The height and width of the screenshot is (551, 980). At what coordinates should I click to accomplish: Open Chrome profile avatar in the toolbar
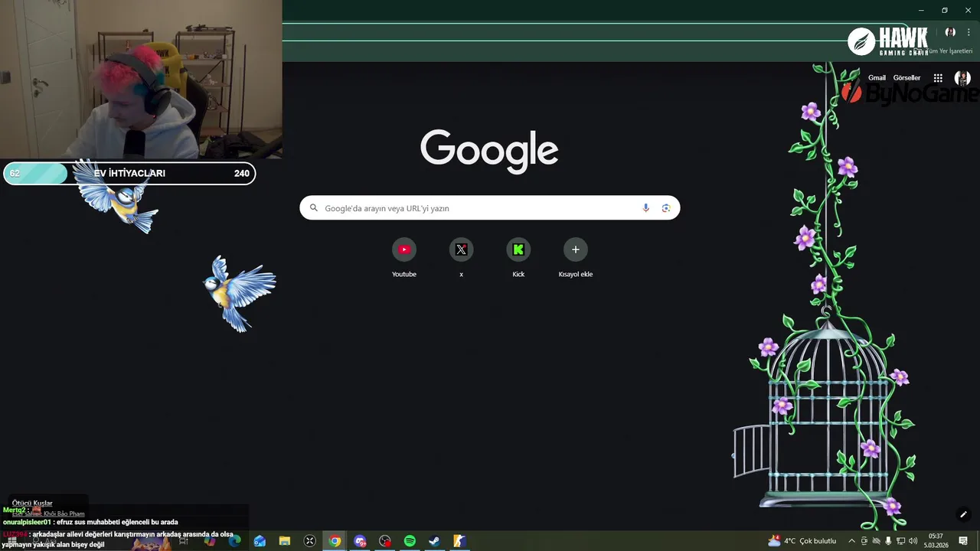(950, 32)
